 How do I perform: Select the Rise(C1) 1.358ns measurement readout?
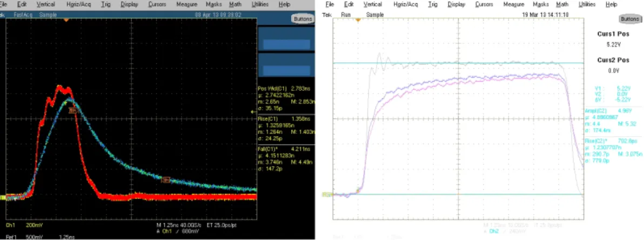click(x=286, y=129)
